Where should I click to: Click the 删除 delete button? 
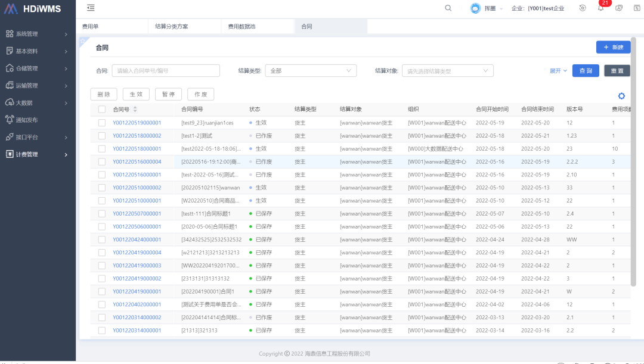click(x=104, y=94)
